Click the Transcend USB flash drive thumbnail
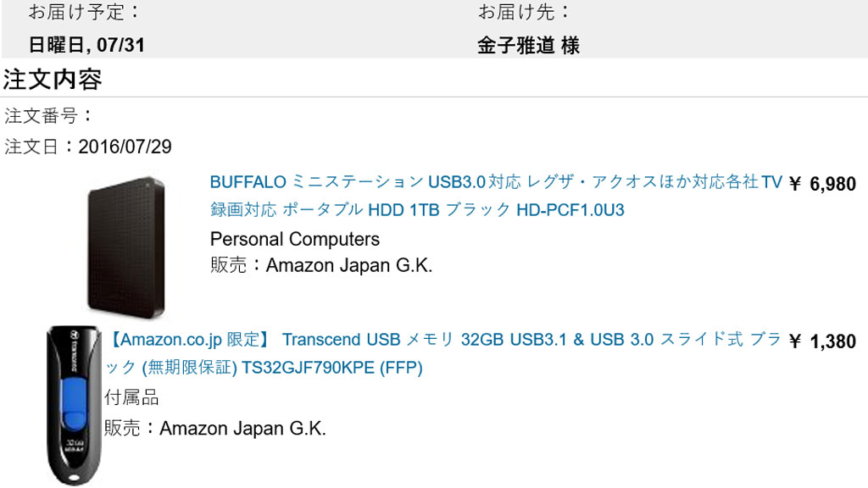 point(74,406)
